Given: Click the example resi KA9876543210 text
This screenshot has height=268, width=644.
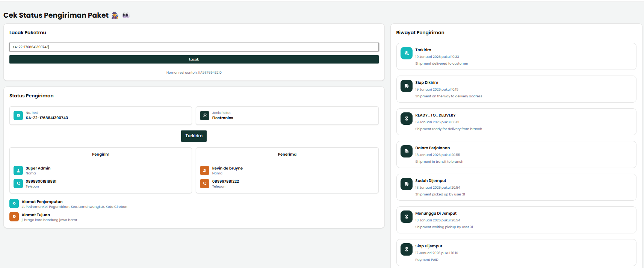Looking at the screenshot, I should click(x=210, y=73).
